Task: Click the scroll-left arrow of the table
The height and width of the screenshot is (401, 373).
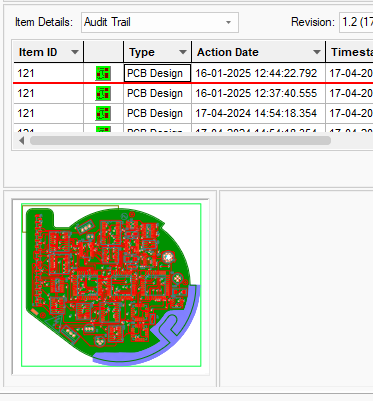Action: click(x=22, y=141)
